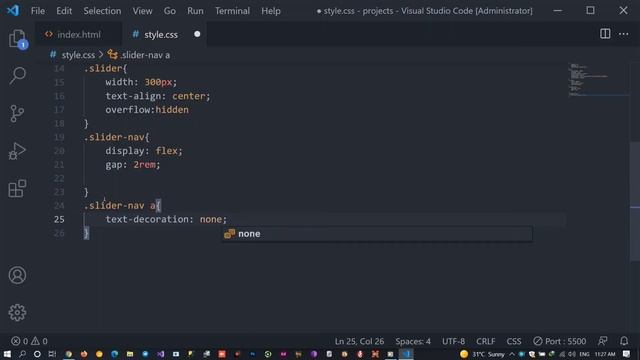The image size is (640, 360).
Task: Open the Extensions view
Action: pyautogui.click(x=17, y=189)
